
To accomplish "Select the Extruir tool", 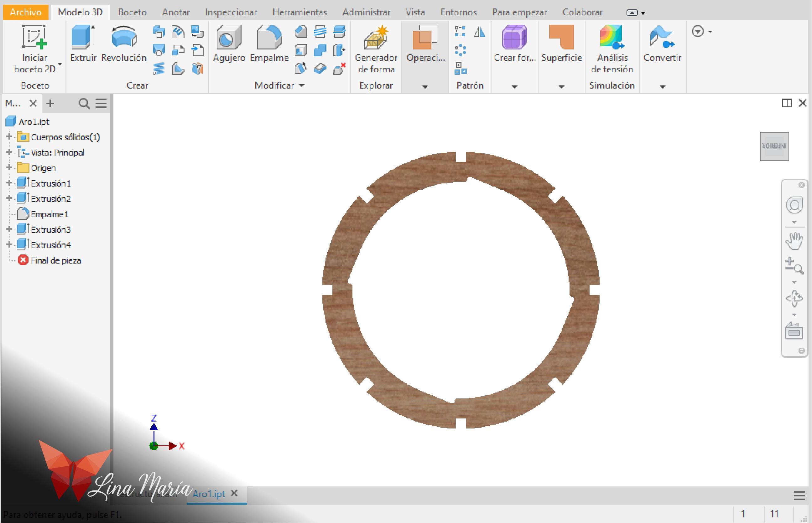I will click(x=83, y=44).
